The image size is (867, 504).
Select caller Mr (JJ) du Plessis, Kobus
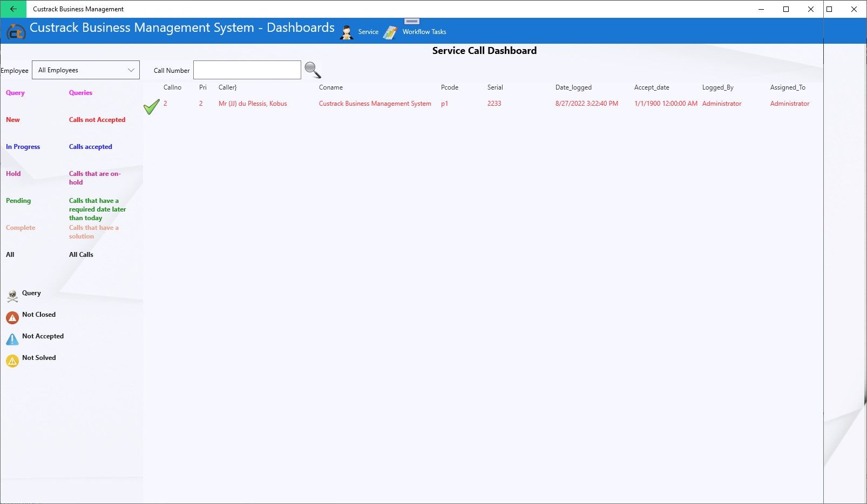(253, 104)
